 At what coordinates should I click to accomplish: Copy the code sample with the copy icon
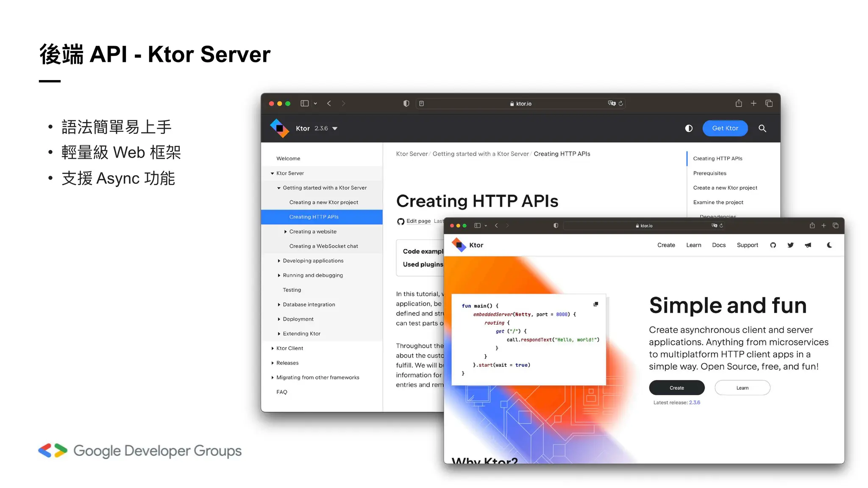595,304
